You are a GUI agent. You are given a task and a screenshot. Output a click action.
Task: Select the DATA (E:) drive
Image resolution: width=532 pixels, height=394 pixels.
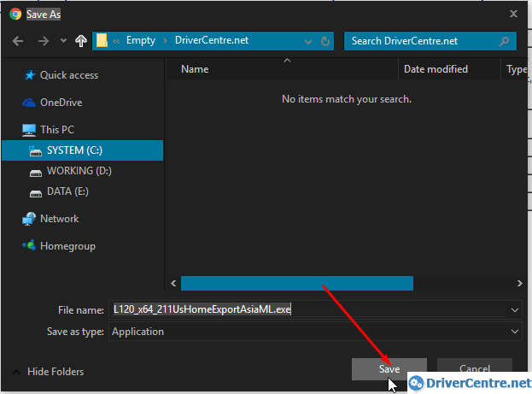67,191
